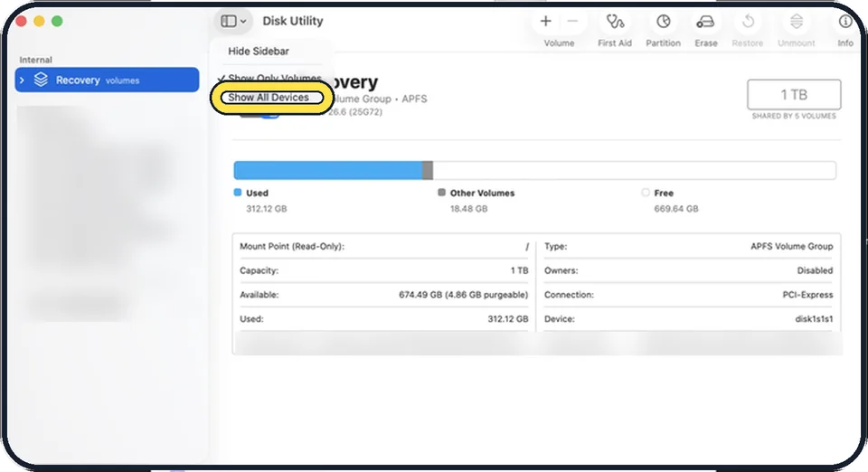Click the yellow minimize window button

pyautogui.click(x=39, y=21)
